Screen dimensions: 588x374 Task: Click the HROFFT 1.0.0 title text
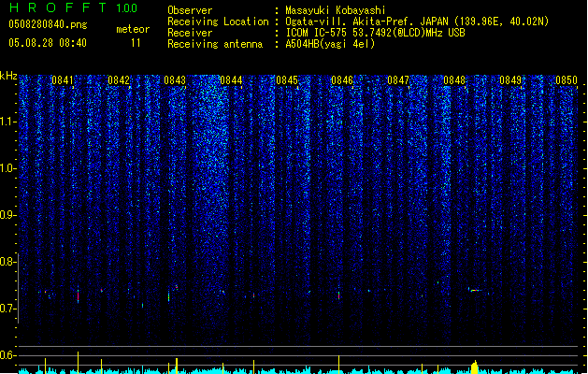click(74, 7)
